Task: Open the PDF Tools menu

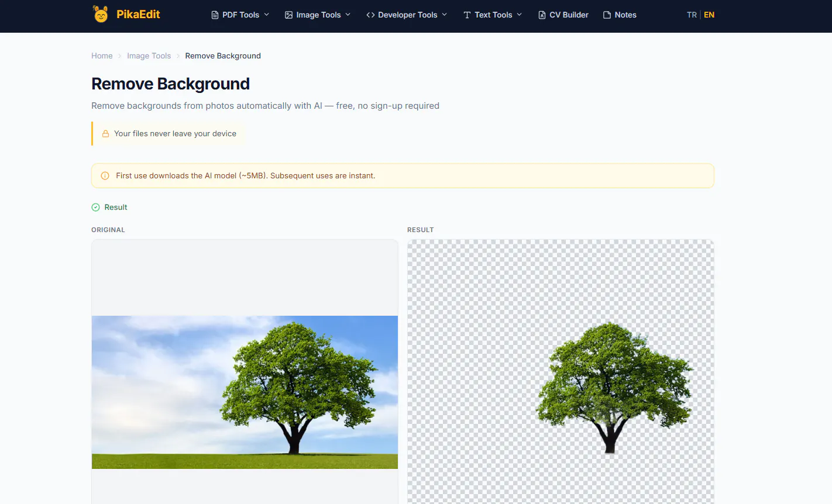Action: pos(240,15)
